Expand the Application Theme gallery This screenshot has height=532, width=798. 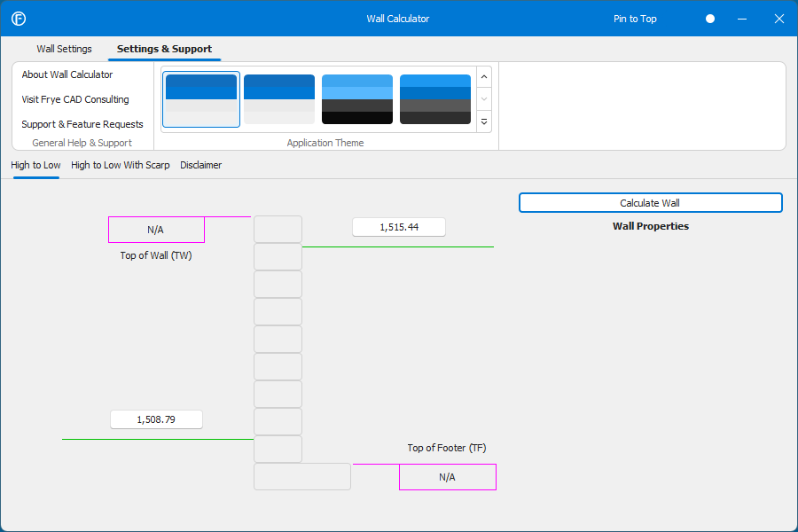pyautogui.click(x=484, y=121)
